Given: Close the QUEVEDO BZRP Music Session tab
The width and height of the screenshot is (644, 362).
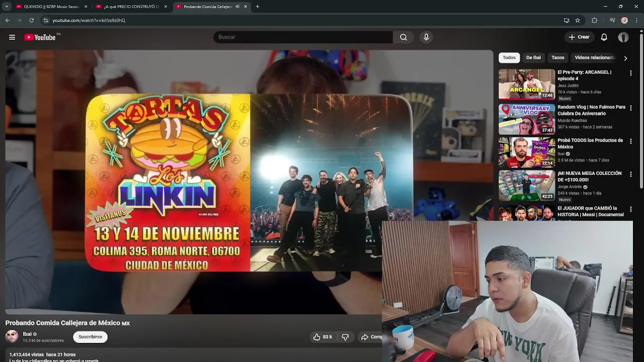Looking at the screenshot, I should coord(86,7).
